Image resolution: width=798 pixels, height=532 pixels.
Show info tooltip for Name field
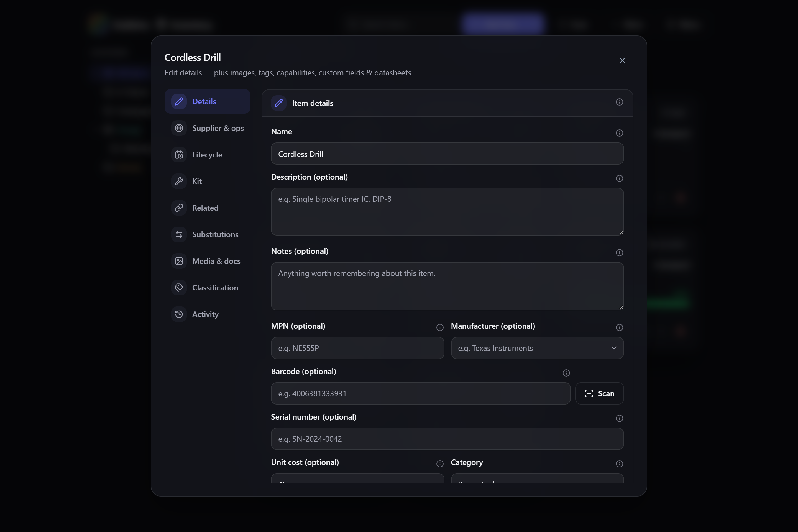(x=619, y=133)
